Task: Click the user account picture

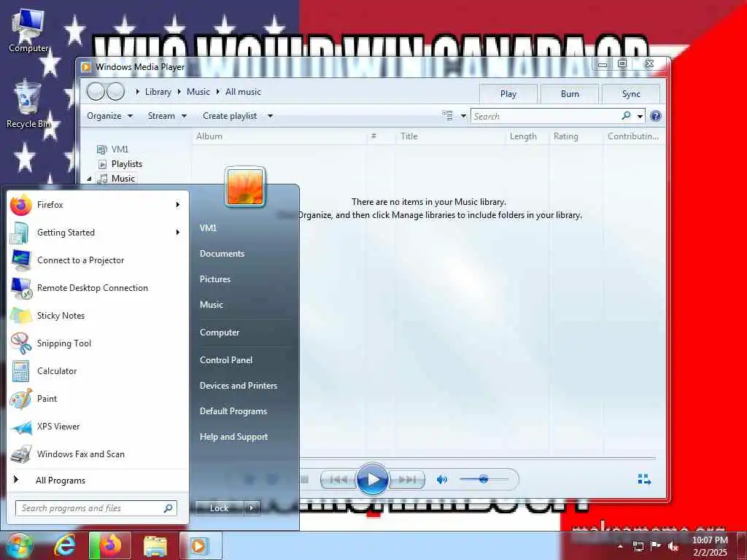Action: pyautogui.click(x=245, y=187)
